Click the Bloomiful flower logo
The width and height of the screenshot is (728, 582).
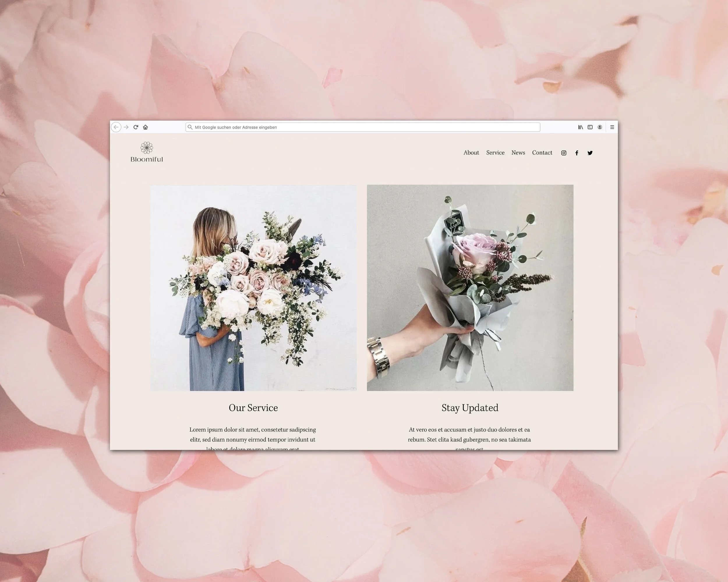pos(146,148)
